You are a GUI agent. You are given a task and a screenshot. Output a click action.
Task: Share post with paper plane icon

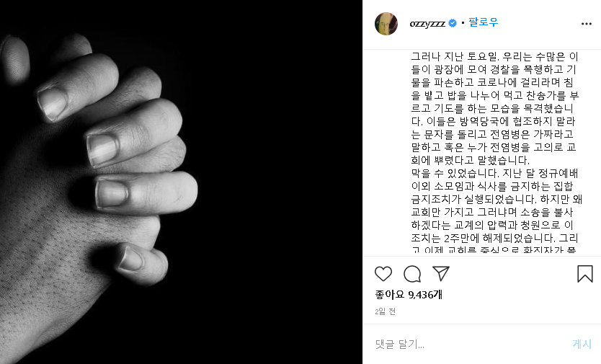(x=441, y=273)
